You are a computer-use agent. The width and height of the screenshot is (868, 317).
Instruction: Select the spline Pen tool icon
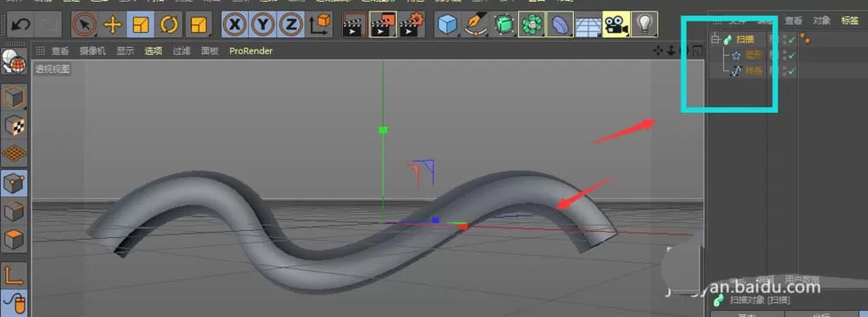tap(476, 24)
